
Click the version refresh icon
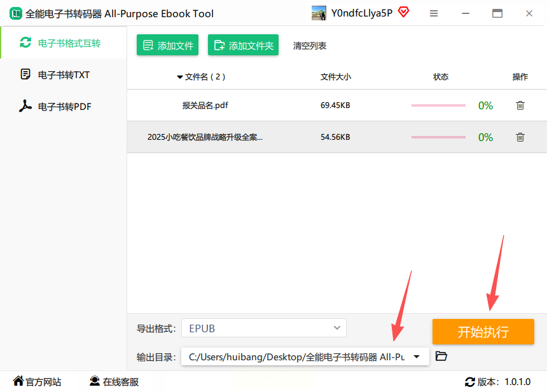point(470,382)
